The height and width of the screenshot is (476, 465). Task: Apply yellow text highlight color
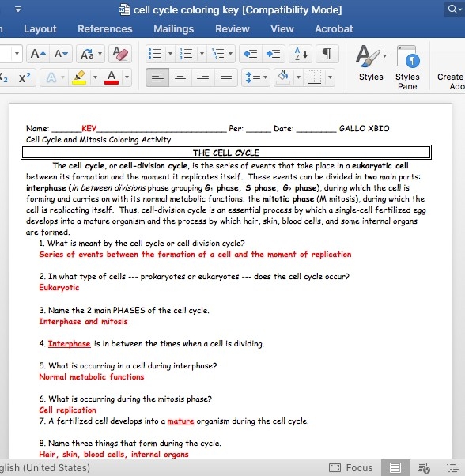pos(79,77)
